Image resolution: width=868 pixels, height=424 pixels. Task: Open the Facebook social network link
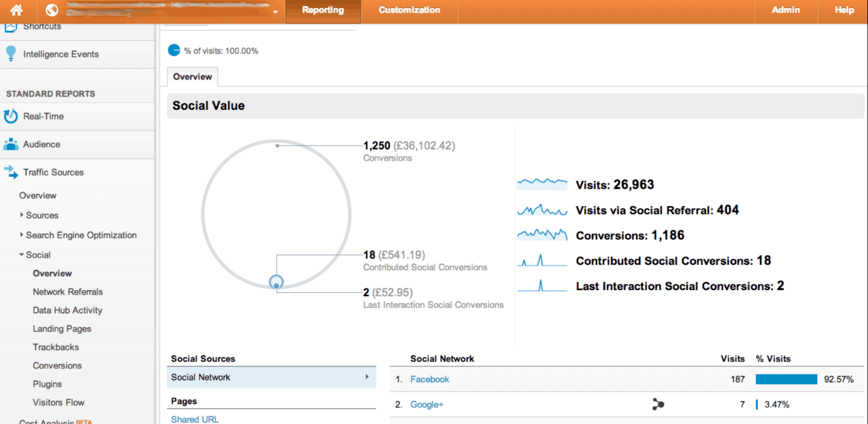(x=429, y=379)
